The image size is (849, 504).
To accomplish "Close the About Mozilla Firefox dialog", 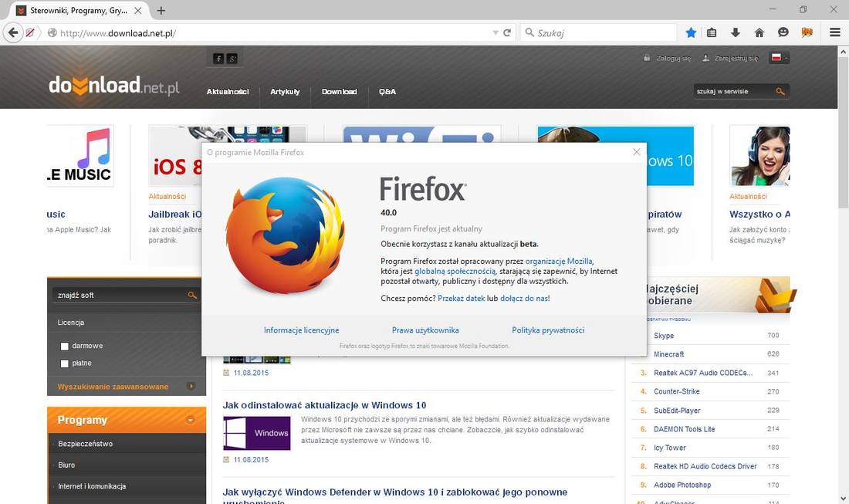I will tap(637, 151).
